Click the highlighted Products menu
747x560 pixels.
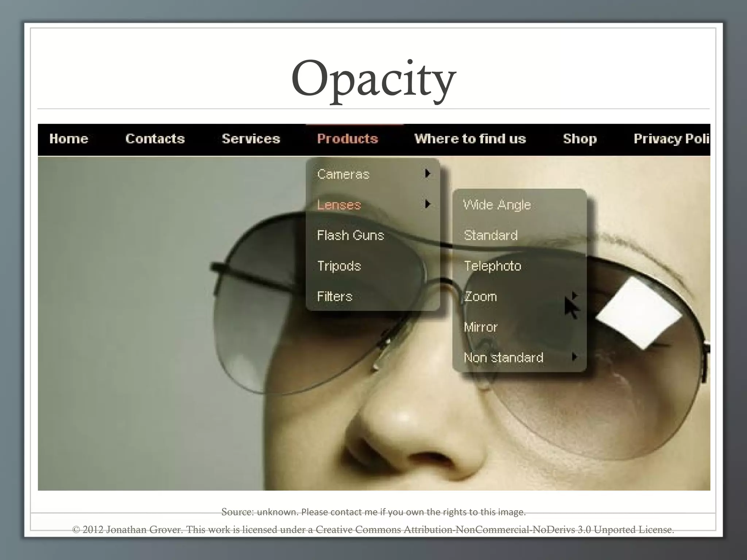click(347, 139)
